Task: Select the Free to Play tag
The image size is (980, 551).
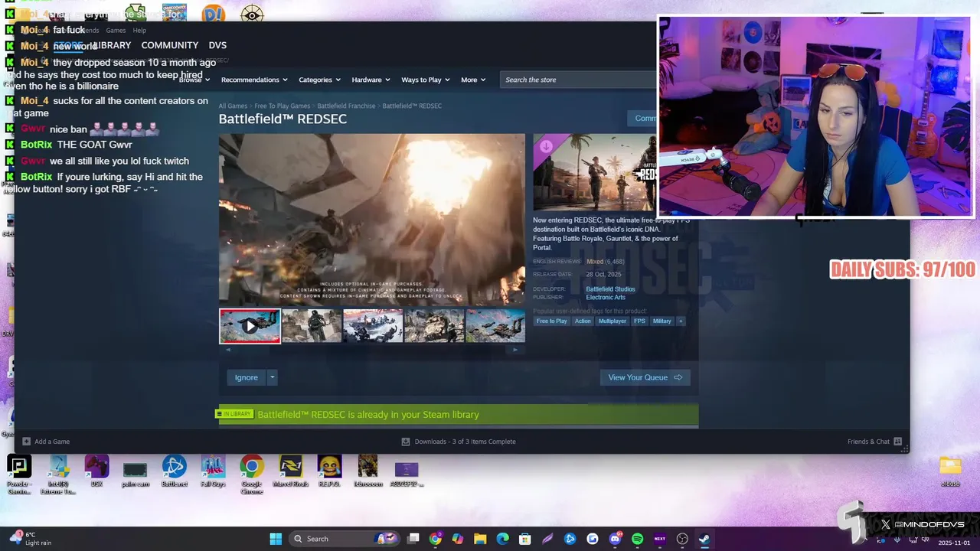Action: coord(551,321)
